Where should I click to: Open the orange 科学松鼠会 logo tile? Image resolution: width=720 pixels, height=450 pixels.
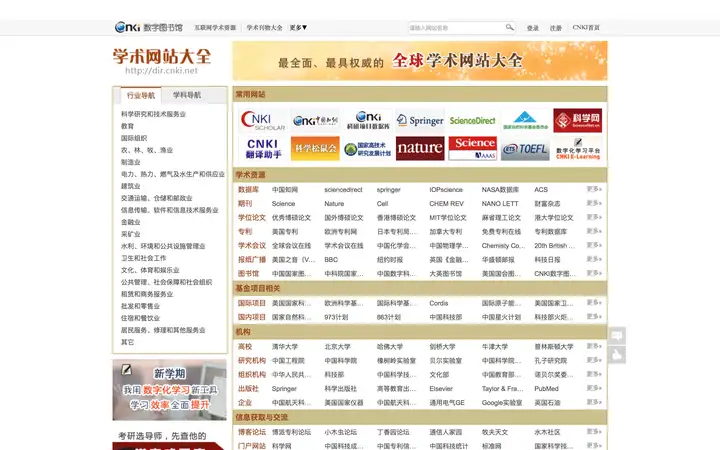[x=315, y=148]
